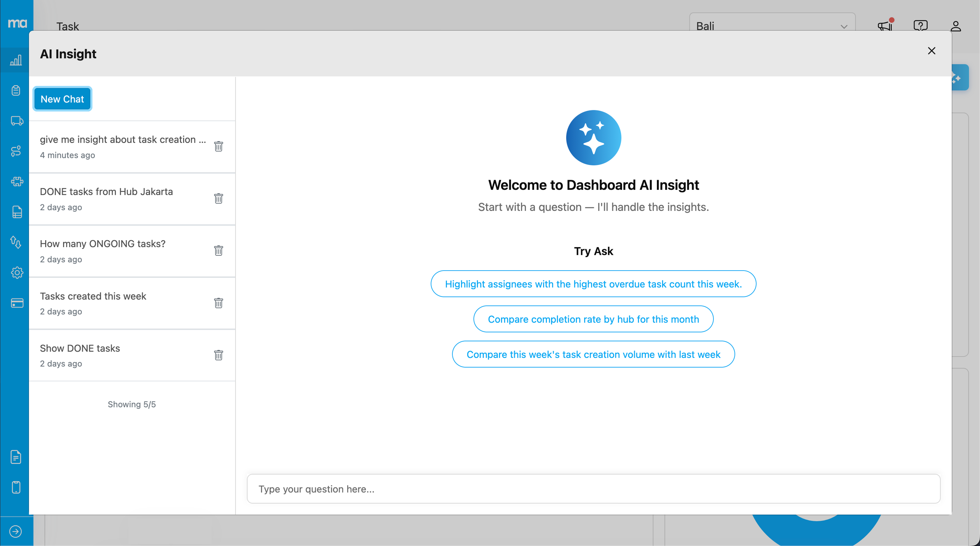Viewport: 980px width, 546px height.
Task: Select 'Highlight assignees with the highest overdue task count'
Action: coord(593,284)
